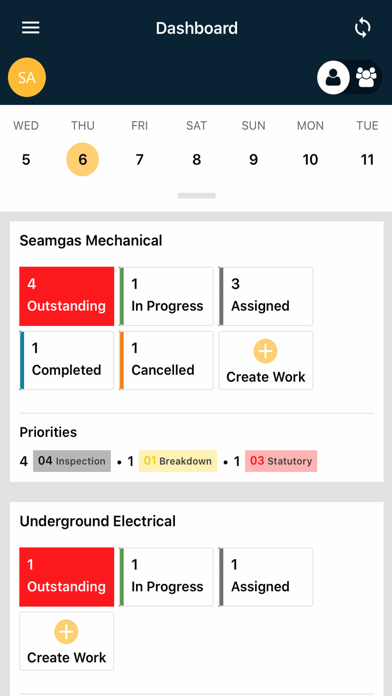
Task: Open the SA user avatar
Action: click(x=27, y=77)
